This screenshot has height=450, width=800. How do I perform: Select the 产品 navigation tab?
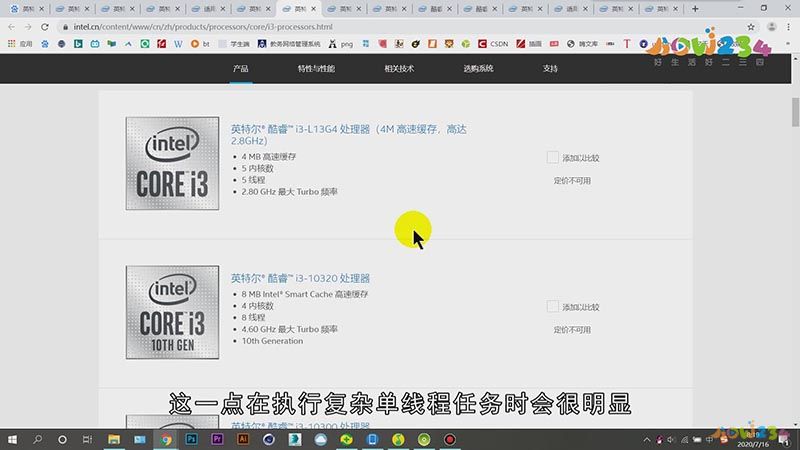pos(240,68)
